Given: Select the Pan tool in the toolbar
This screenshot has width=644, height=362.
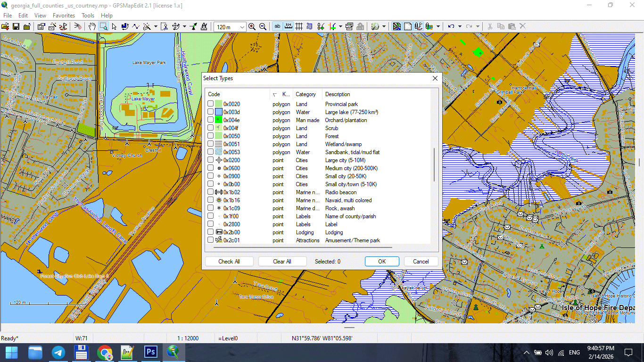Looking at the screenshot, I should coord(91,26).
